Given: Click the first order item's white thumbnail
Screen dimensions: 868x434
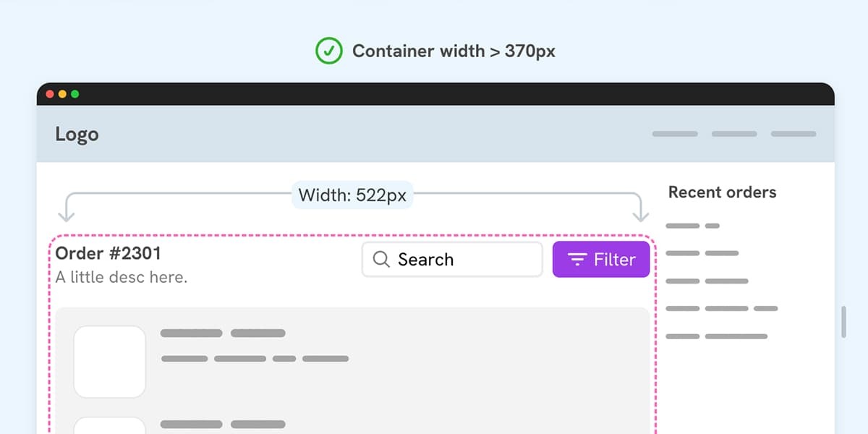Looking at the screenshot, I should point(110,362).
